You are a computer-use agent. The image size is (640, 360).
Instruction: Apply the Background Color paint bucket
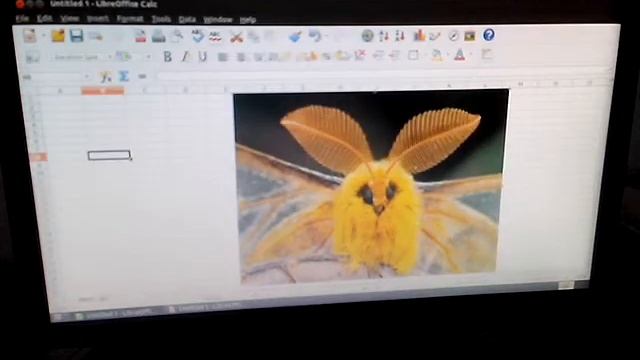(x=437, y=55)
